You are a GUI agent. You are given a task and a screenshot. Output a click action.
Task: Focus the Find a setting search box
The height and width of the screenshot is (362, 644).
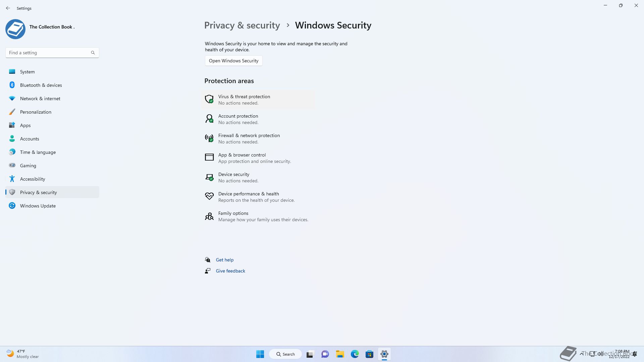(x=52, y=53)
